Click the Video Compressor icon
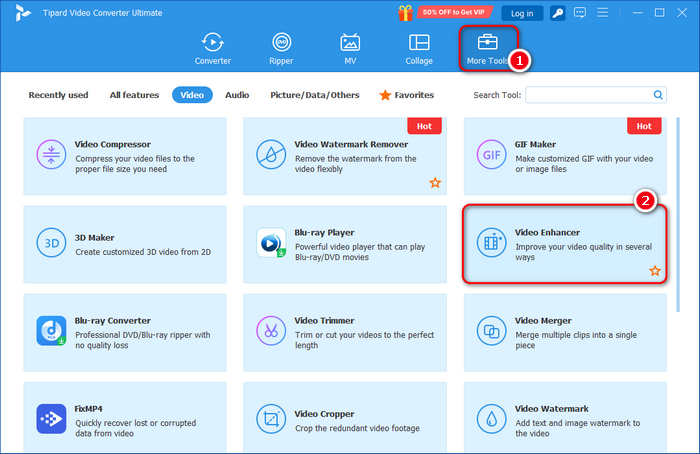The width and height of the screenshot is (700, 454). click(x=51, y=154)
